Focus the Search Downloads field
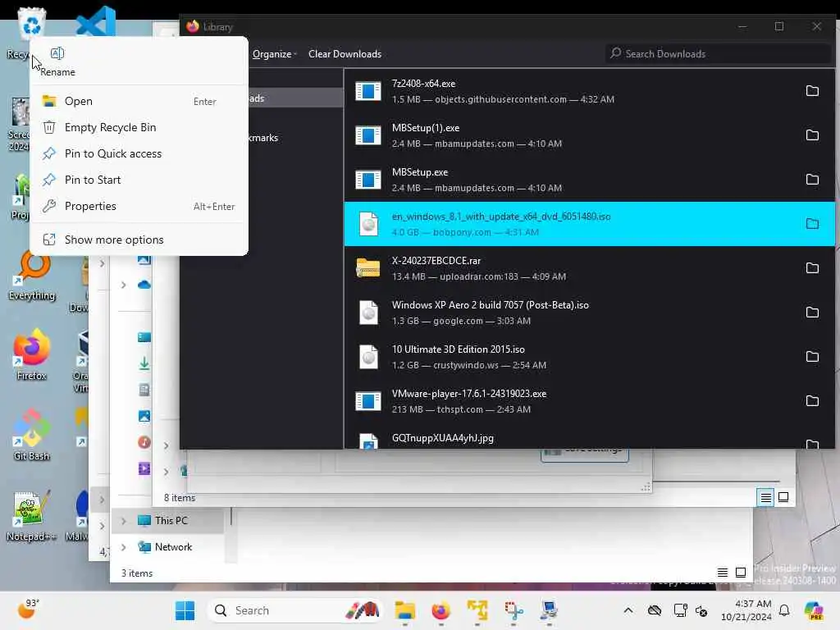 [x=719, y=53]
